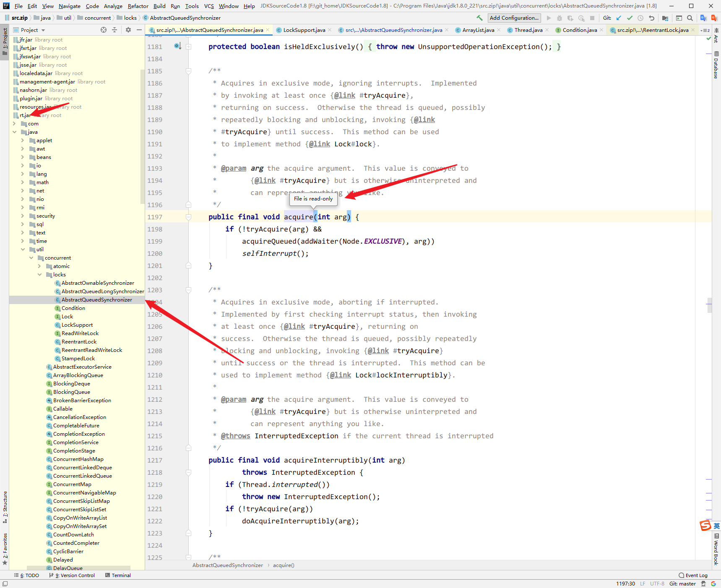This screenshot has width=721, height=588.
Task: Collapse the concurrent package
Action: (x=31, y=258)
